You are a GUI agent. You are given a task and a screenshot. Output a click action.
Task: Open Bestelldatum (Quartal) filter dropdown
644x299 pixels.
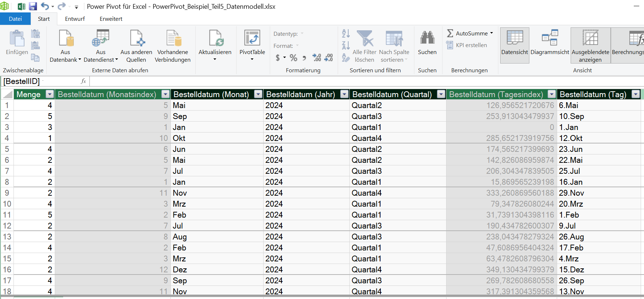441,94
